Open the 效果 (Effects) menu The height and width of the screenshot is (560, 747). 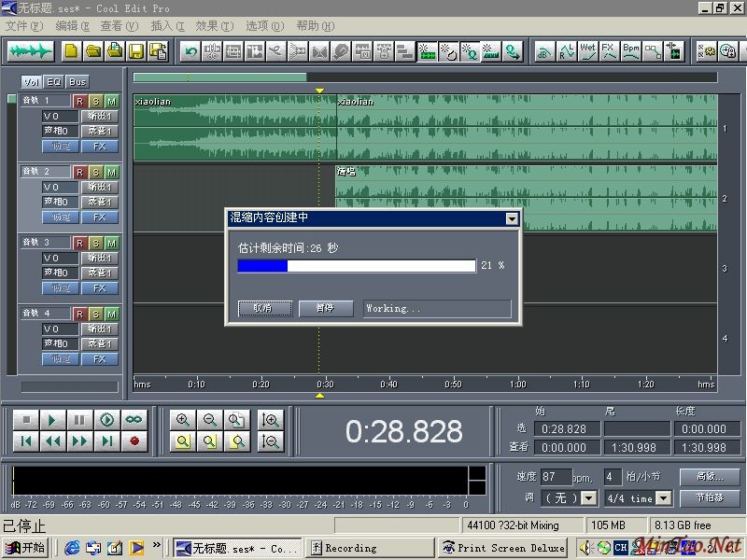[212, 25]
